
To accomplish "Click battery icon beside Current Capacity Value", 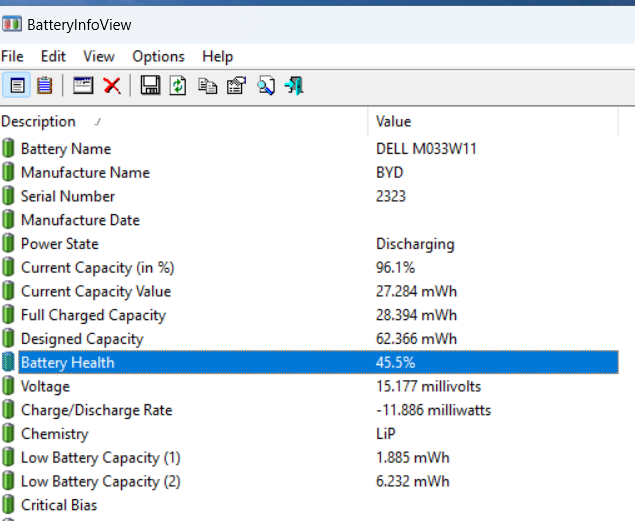I will point(8,291).
